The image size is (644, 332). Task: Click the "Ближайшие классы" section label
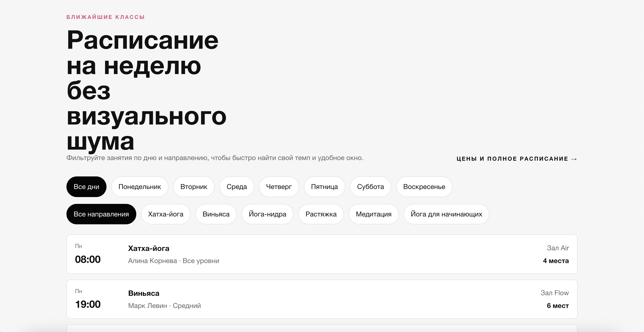point(105,17)
